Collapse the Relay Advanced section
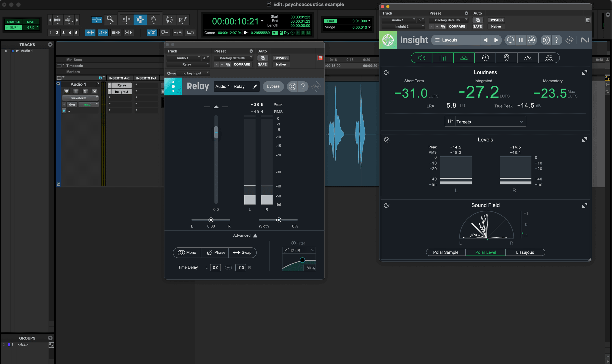The height and width of the screenshot is (364, 612). click(x=245, y=236)
